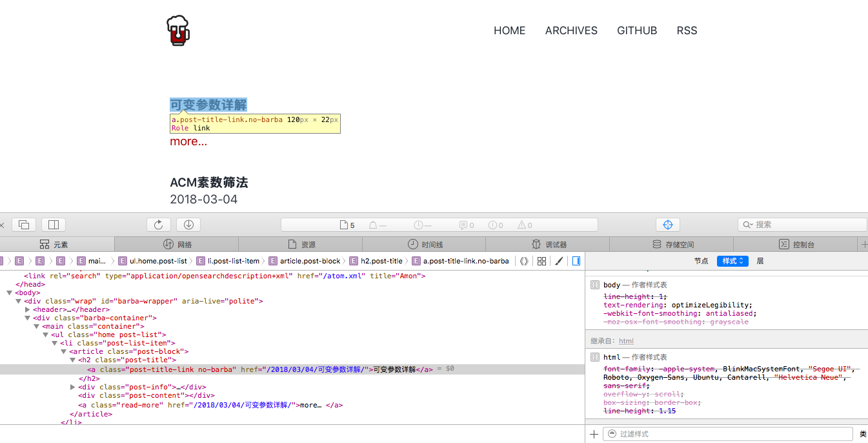Focus the 过滤样式 filter field

pyautogui.click(x=728, y=434)
